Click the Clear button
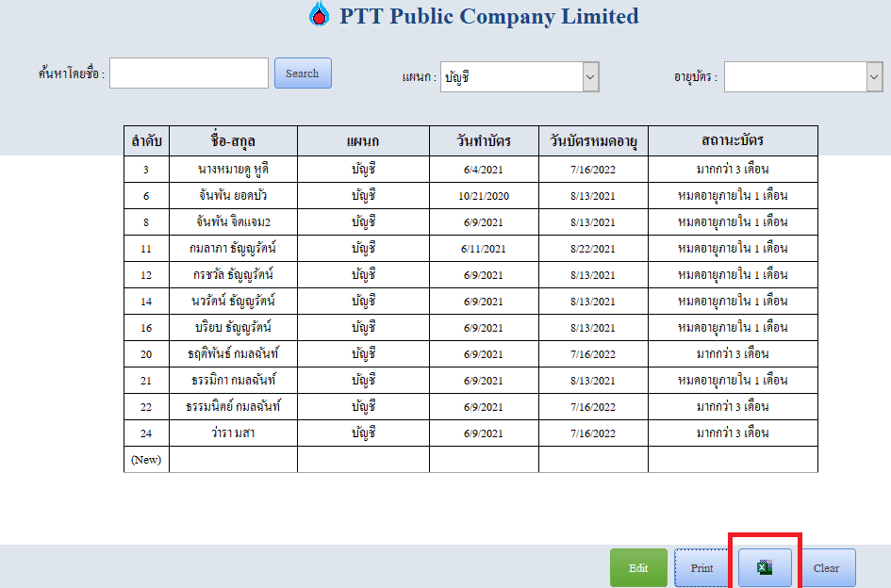The image size is (891, 588). [826, 567]
